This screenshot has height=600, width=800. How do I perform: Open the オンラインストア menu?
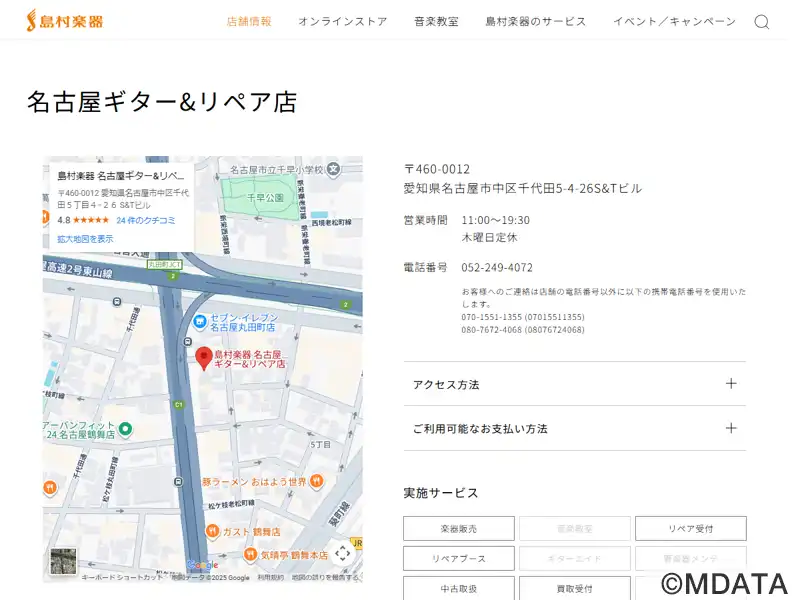(x=342, y=21)
